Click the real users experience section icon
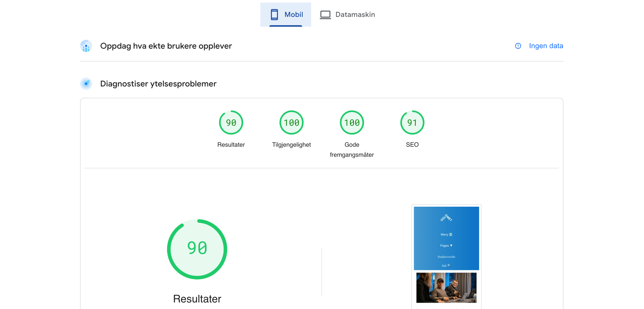The width and height of the screenshot is (644, 309). (86, 46)
